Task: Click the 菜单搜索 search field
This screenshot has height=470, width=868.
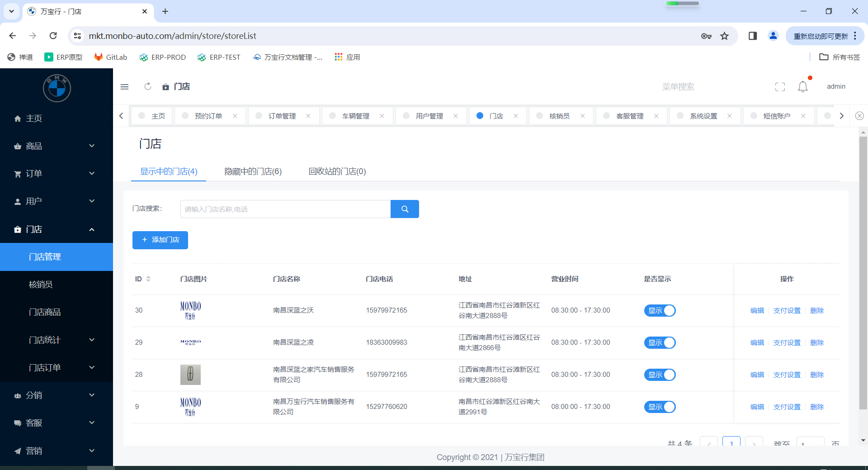Action: [x=678, y=86]
